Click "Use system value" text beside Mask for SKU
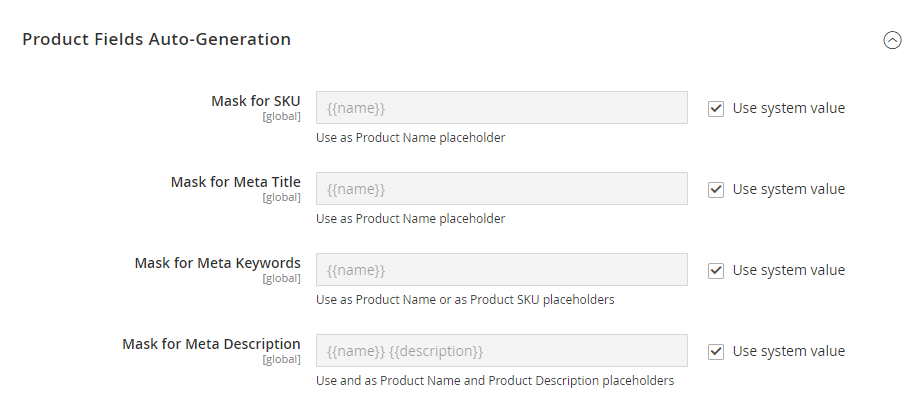The height and width of the screenshot is (401, 911). point(788,108)
